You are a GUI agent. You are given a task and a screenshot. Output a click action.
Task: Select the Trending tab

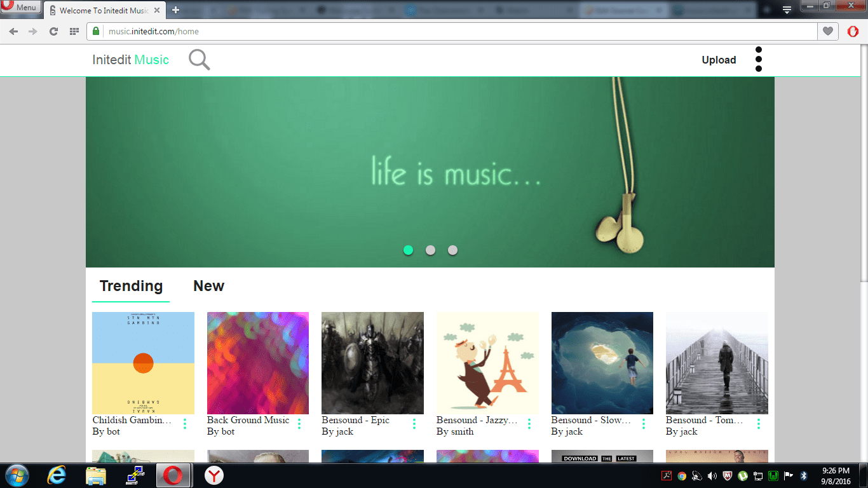[x=131, y=286]
